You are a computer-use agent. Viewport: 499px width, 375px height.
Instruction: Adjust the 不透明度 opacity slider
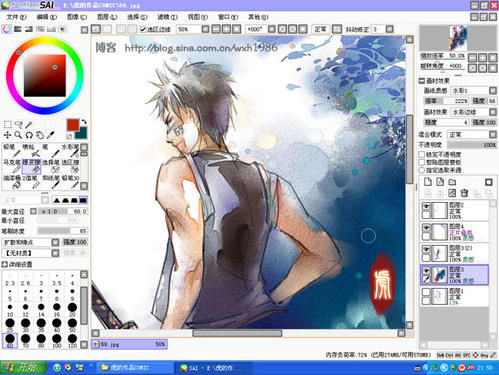pos(472,145)
